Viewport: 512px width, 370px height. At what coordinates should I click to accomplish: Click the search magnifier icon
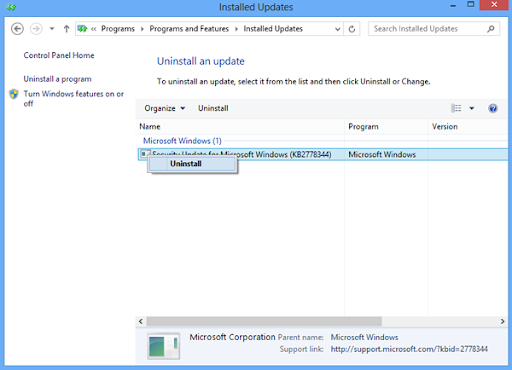click(x=491, y=29)
